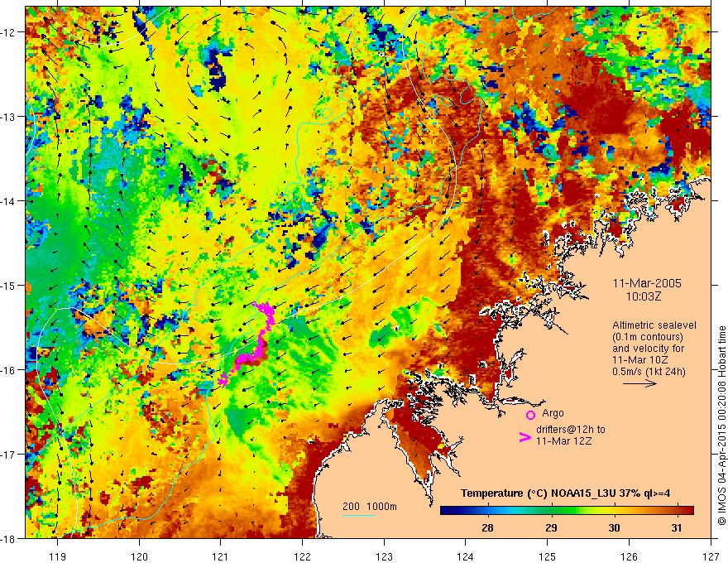The width and height of the screenshot is (728, 563).
Task: Click the longitude axis label 124
Action: coord(466,556)
